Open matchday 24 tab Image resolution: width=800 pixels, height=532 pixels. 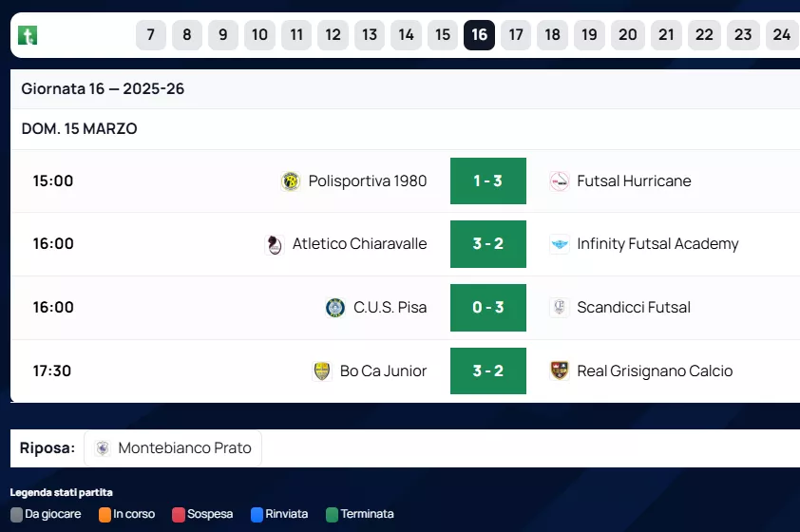781,35
